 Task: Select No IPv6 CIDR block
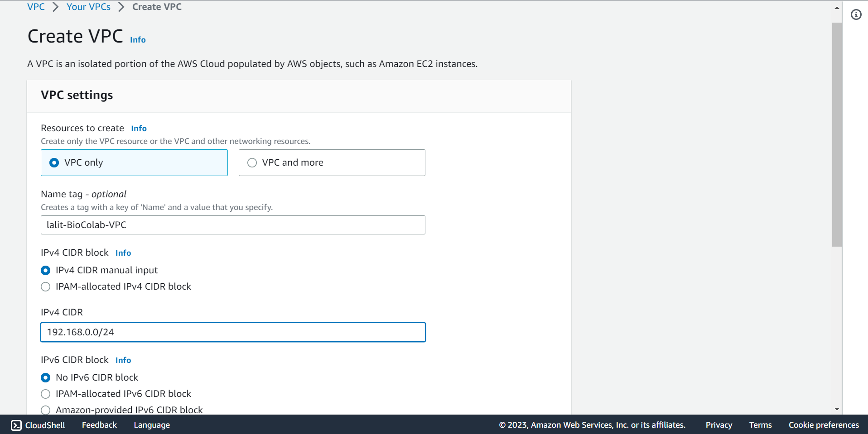point(45,377)
